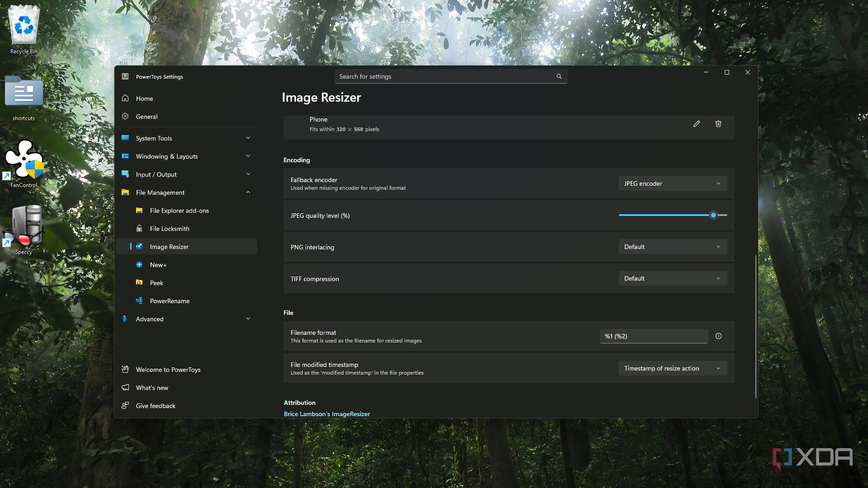Viewport: 868px width, 488px height.
Task: Select Image Resizer in sidebar
Action: point(187,247)
